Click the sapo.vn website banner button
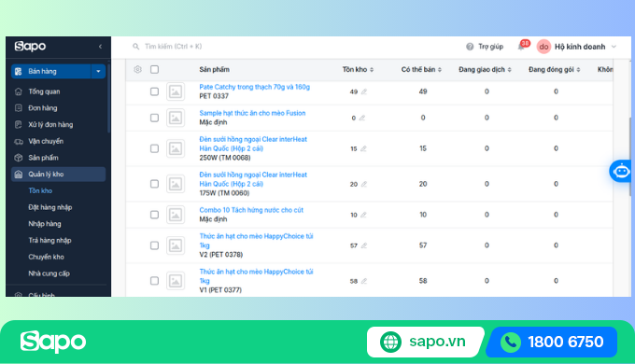The height and width of the screenshot is (364, 635). coord(425,342)
